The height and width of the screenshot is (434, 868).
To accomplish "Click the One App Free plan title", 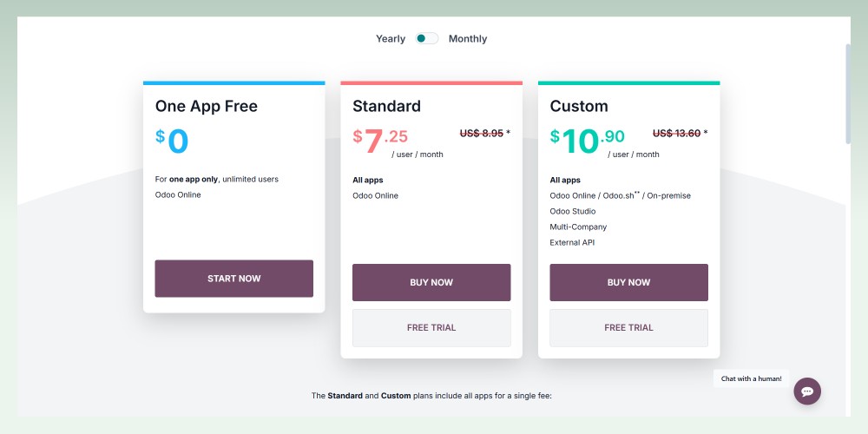I will point(207,106).
